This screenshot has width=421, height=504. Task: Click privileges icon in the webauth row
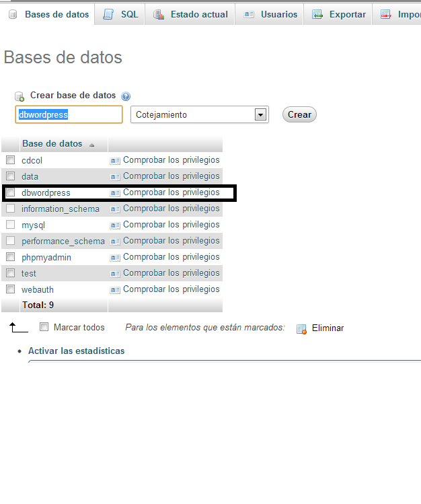point(115,290)
